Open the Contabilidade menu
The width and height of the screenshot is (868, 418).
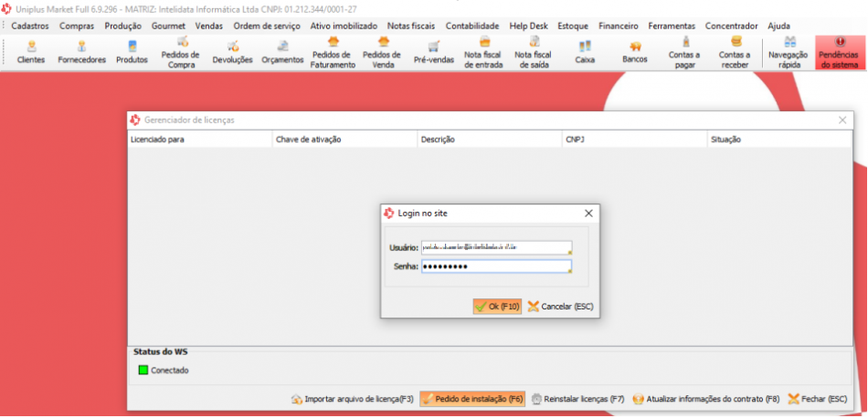point(472,26)
